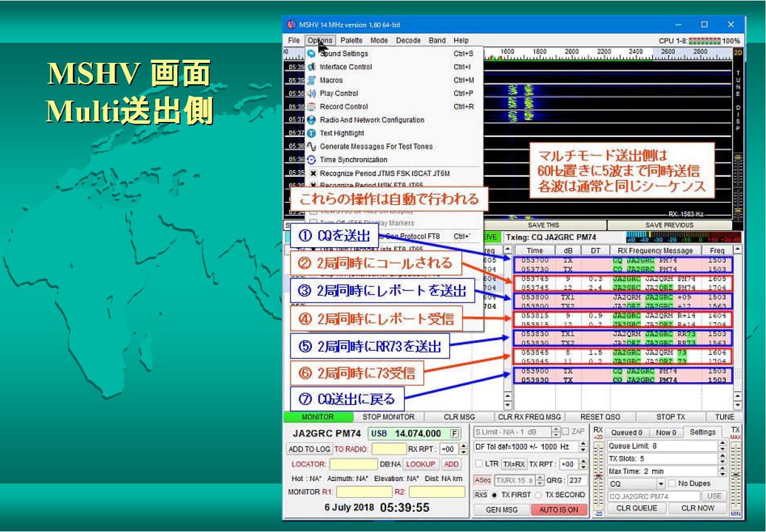This screenshot has width=766, height=532.
Task: Click the RX Frequency Message column header
Action: (x=656, y=250)
